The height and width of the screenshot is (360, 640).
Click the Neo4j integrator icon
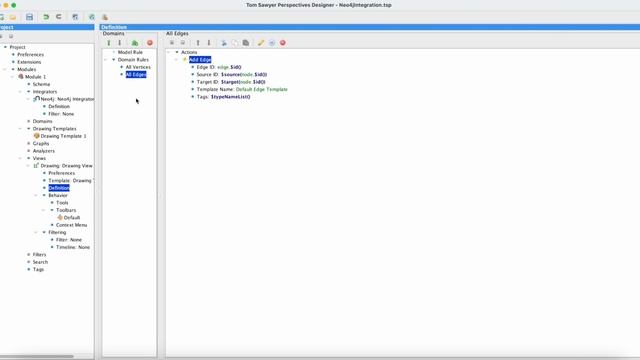pos(37,99)
